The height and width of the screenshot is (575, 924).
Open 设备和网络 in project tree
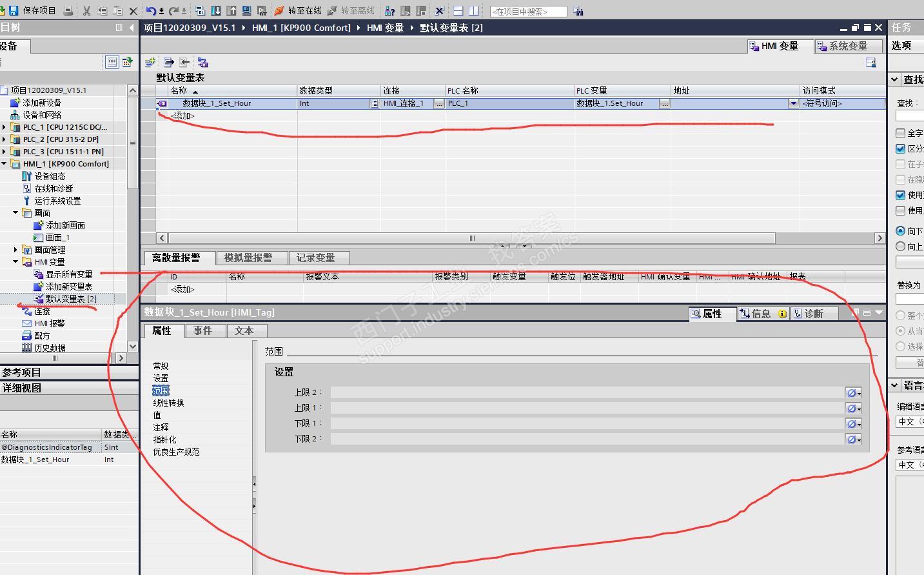[42, 115]
